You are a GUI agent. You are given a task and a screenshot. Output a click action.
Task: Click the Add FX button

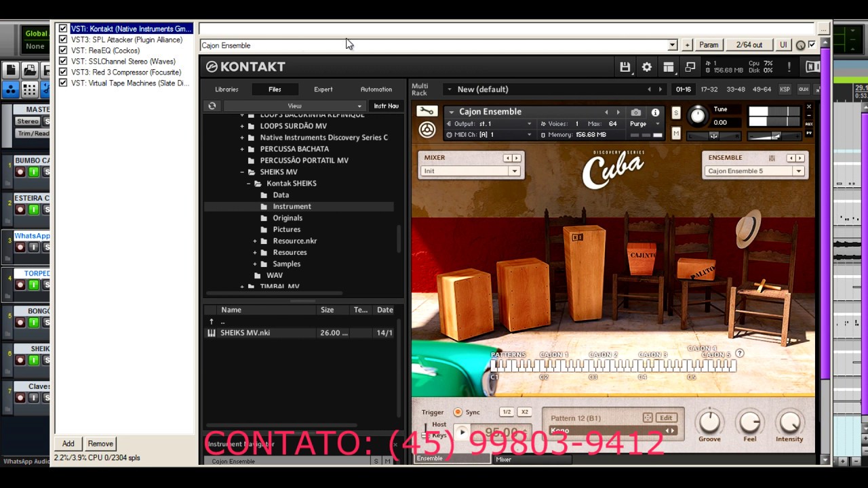68,444
